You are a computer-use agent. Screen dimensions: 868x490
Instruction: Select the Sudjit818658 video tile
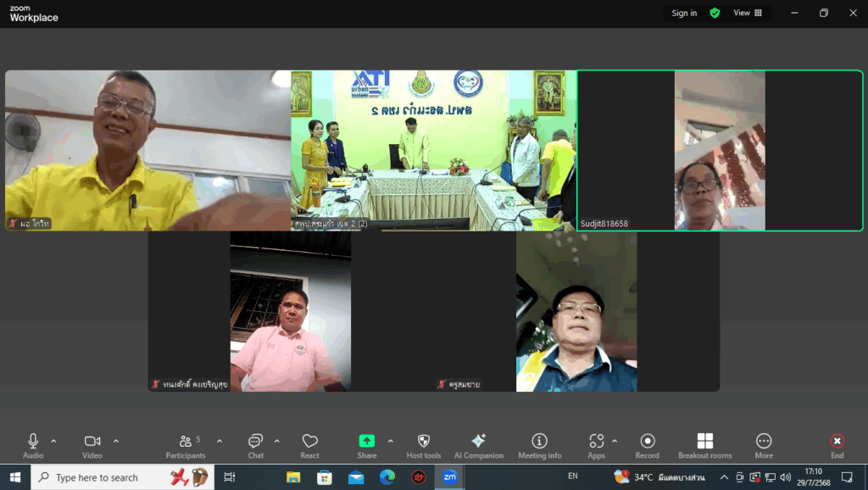click(x=720, y=150)
